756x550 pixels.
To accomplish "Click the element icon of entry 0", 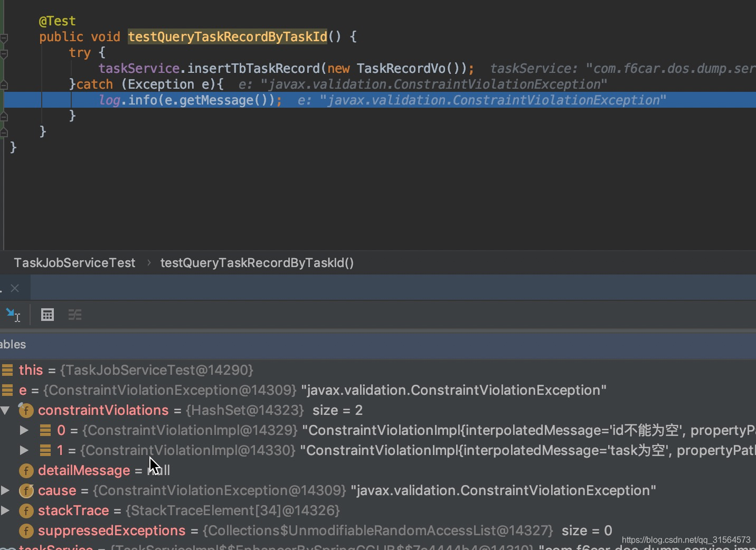I will point(45,430).
